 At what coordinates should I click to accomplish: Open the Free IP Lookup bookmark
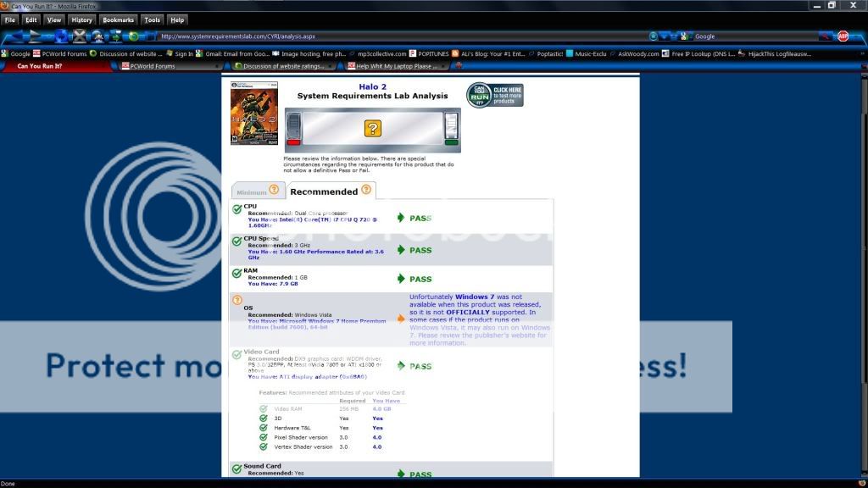coord(698,53)
